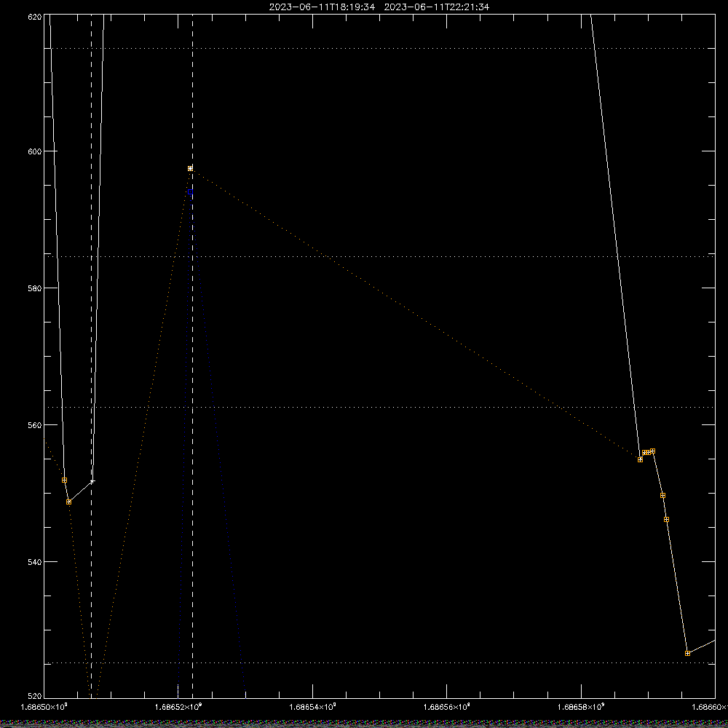Select the orange marker near 549 left of first dashed line
728x728 pixels.
(x=68, y=502)
